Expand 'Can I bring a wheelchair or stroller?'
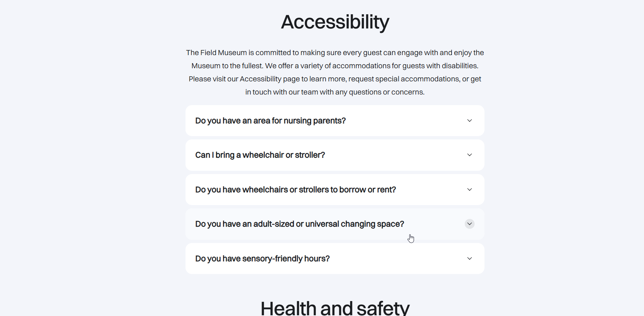The width and height of the screenshot is (644, 316). point(260,155)
